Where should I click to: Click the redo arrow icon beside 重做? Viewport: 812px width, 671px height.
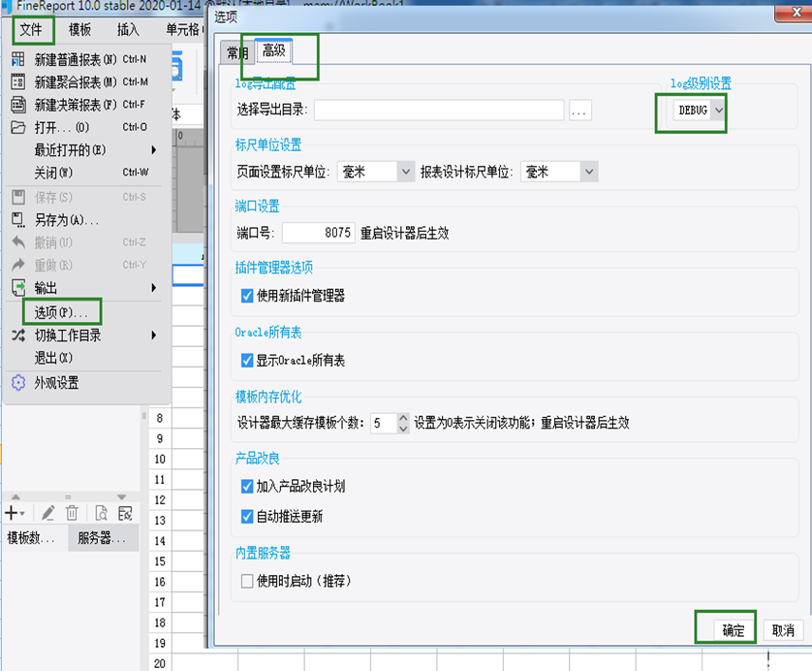point(18,265)
